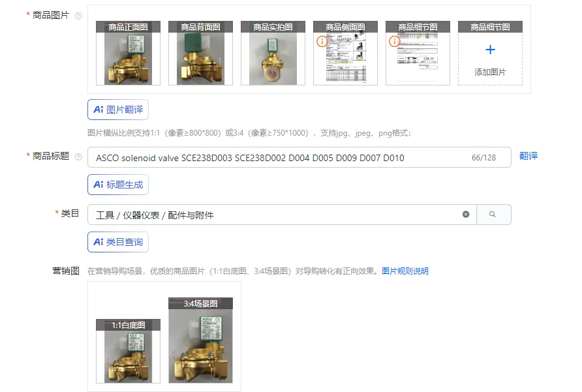The height and width of the screenshot is (392, 582).
Task: Clear the 类目 category field
Action: coord(466,214)
